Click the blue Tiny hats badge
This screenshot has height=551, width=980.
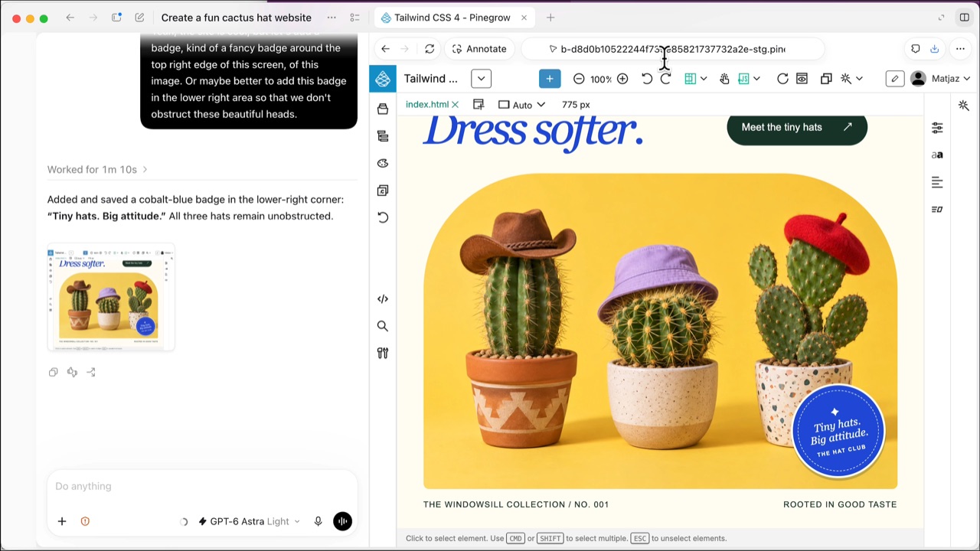click(838, 431)
